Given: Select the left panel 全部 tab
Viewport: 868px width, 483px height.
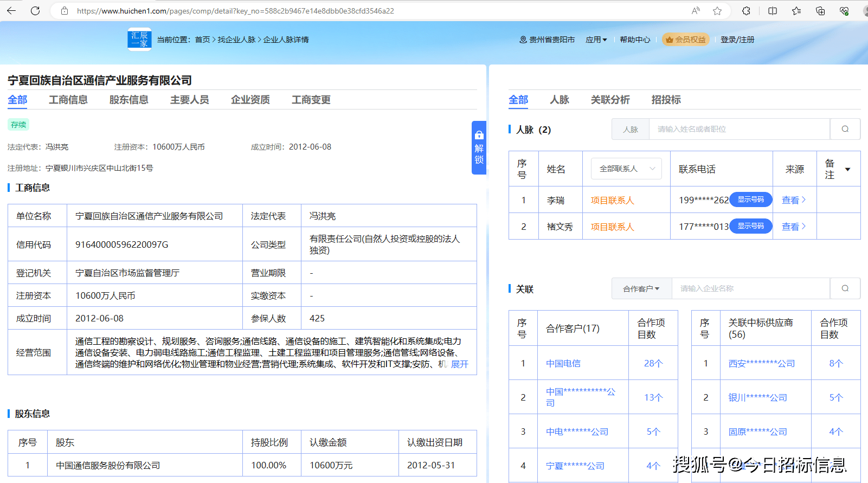Looking at the screenshot, I should pyautogui.click(x=17, y=100).
